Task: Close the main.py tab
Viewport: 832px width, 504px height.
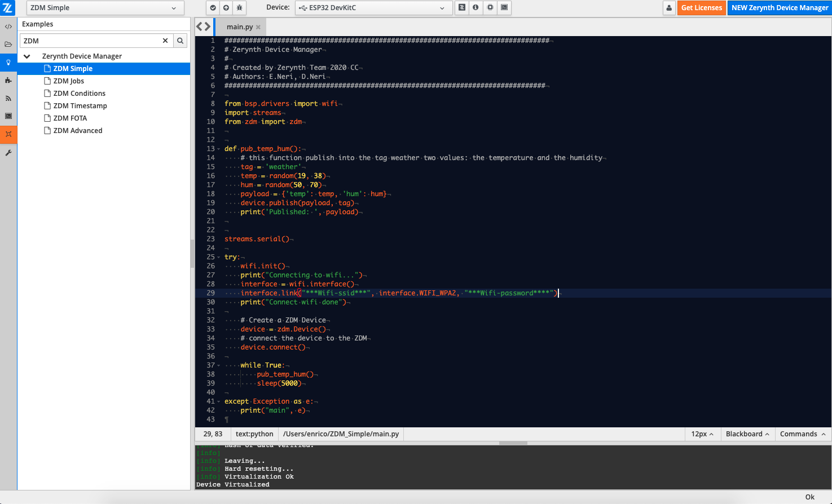Action: 258,27
